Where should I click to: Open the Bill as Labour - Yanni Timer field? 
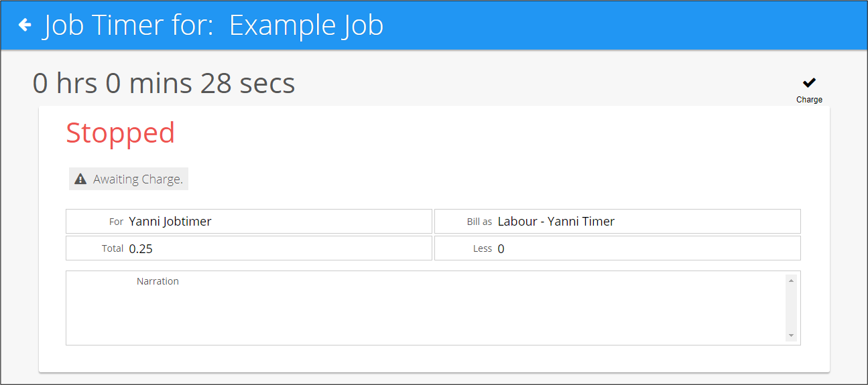(617, 221)
